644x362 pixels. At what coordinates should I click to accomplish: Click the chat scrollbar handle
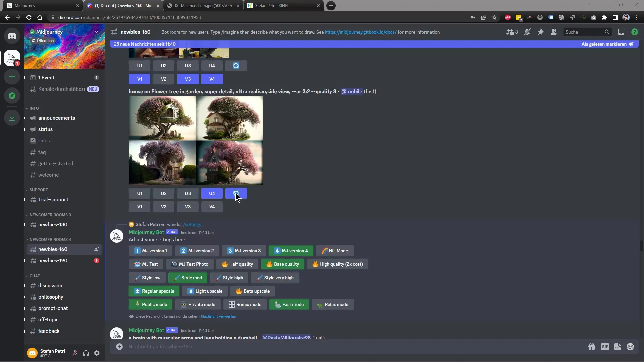click(x=641, y=245)
